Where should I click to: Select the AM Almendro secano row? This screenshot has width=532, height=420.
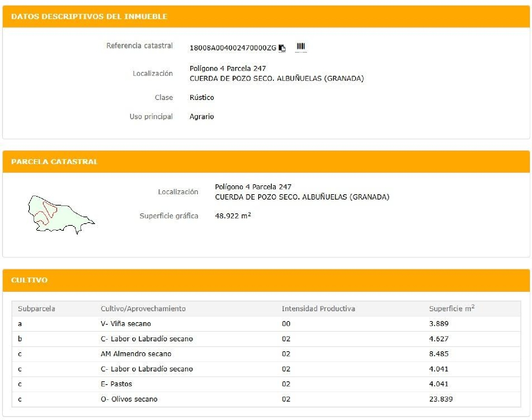136,354
